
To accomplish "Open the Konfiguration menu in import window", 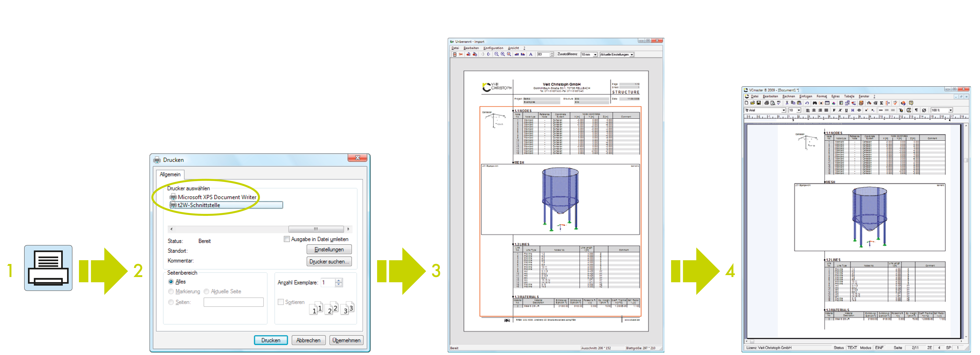I will point(493,48).
